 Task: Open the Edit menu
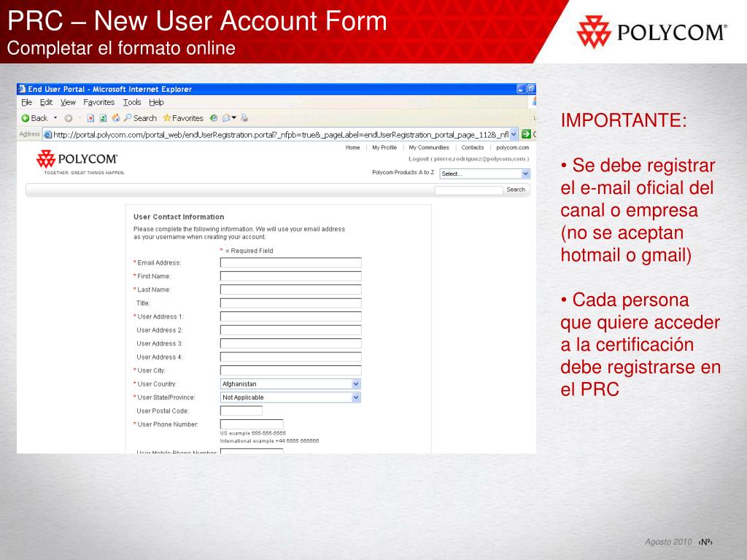pos(46,102)
